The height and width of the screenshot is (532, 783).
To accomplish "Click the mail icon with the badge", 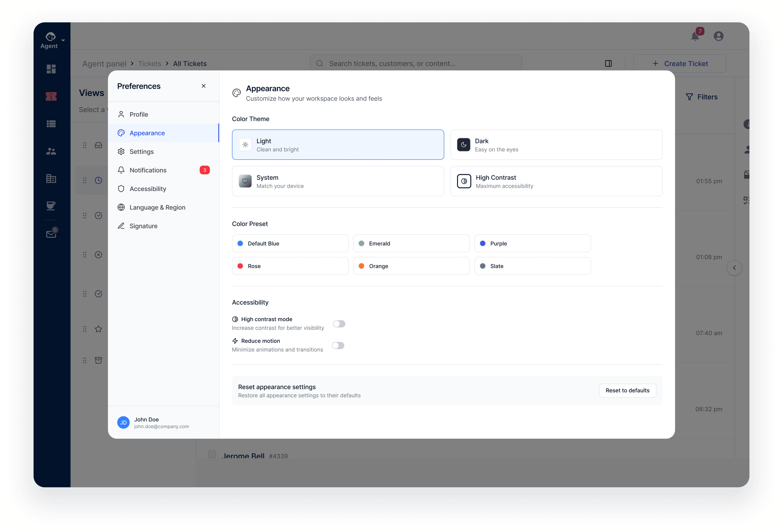I will pyautogui.click(x=51, y=234).
